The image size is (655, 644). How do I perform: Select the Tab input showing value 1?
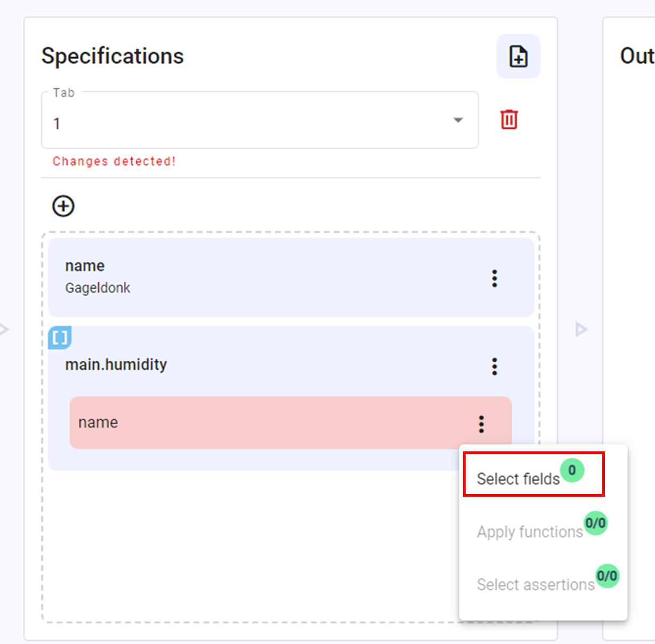(x=213, y=124)
